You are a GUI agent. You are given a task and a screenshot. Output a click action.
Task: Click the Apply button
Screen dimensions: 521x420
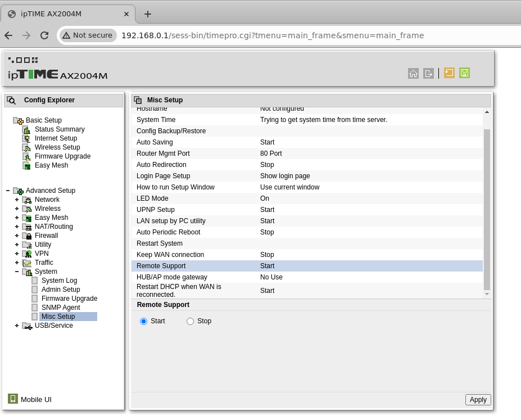point(478,400)
